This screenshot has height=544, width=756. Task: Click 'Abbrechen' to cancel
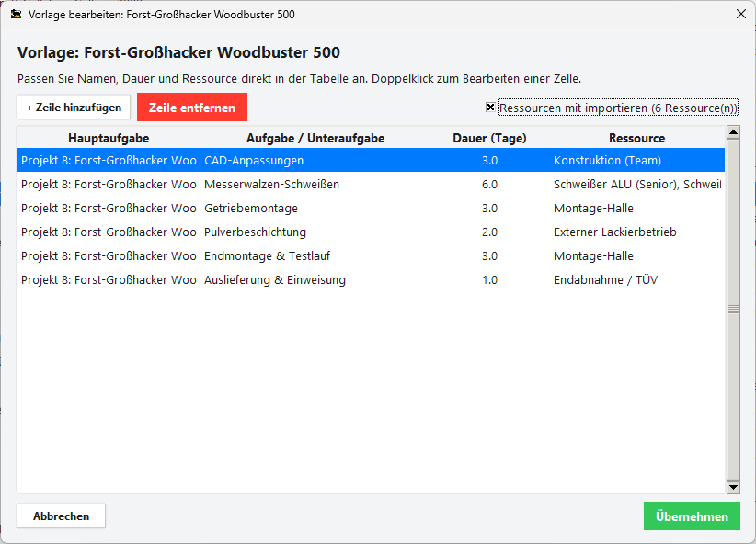62,516
